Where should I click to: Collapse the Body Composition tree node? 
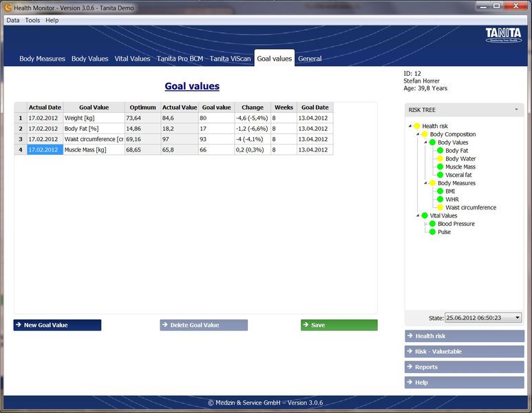(417, 134)
